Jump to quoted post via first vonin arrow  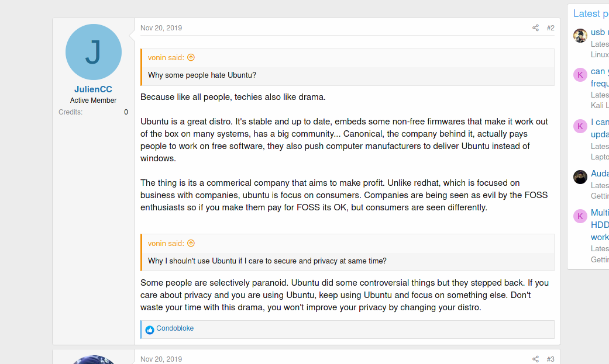[191, 57]
